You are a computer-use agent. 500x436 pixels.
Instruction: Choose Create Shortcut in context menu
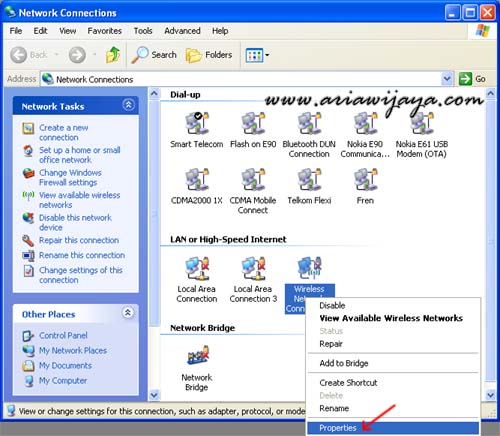[393, 383]
